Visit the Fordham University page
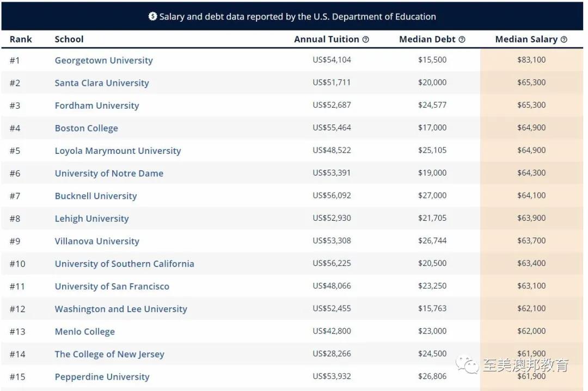The width and height of the screenshot is (588, 391). tap(97, 105)
